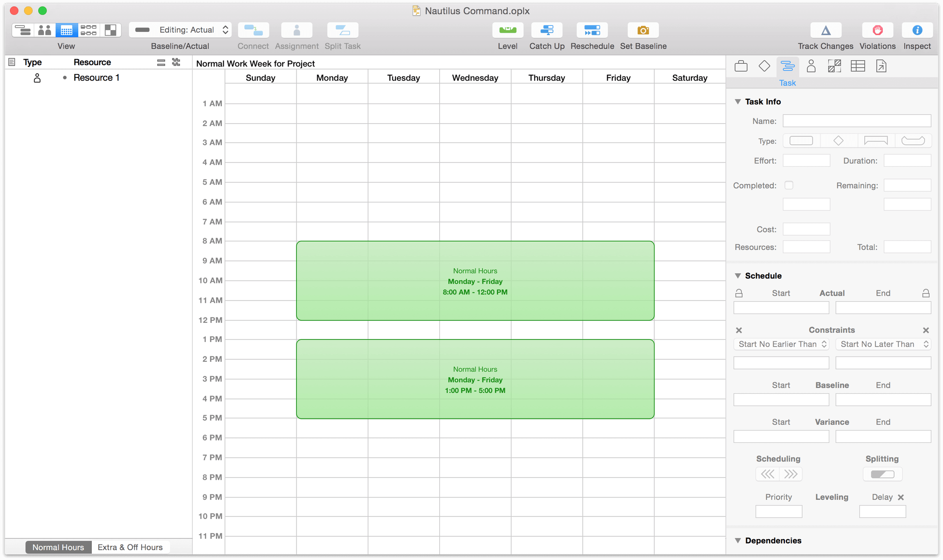Level resources with the Level icon

click(507, 30)
